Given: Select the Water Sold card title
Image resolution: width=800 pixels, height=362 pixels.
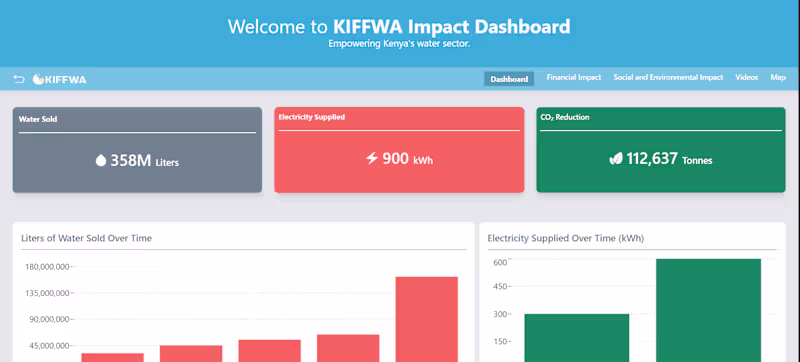Looking at the screenshot, I should (38, 119).
